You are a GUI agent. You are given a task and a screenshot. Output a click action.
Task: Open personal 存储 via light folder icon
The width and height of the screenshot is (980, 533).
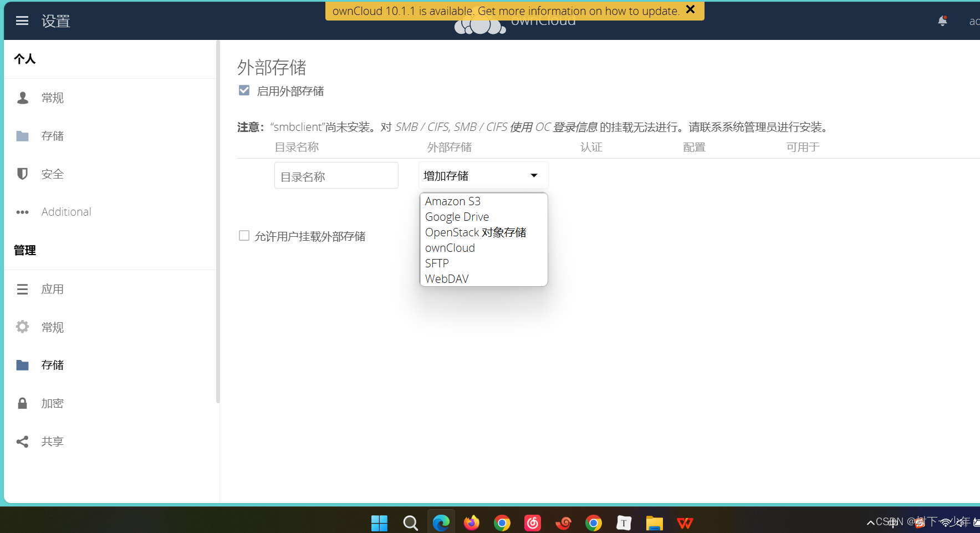coord(23,136)
